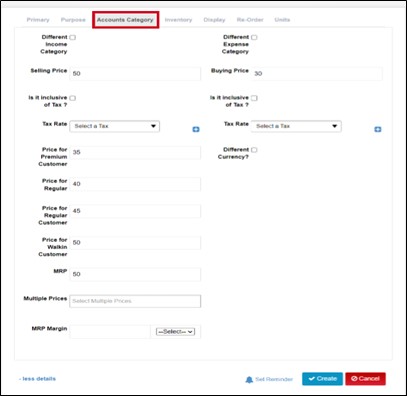This screenshot has height=396, width=407.
Task: Click the bell icon beside Set Reminder
Action: [249, 379]
